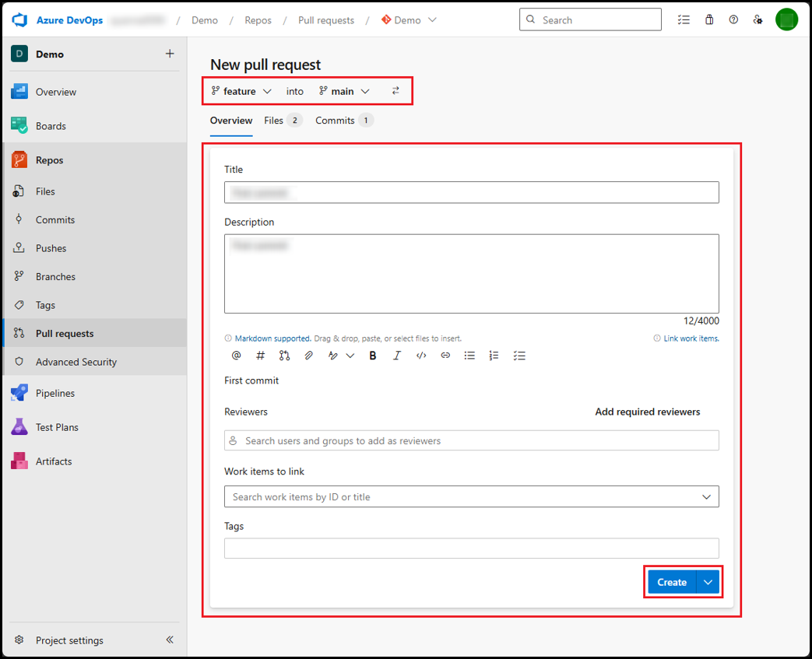Click the swap source and target branches icon
The image size is (812, 659).
pyautogui.click(x=395, y=91)
